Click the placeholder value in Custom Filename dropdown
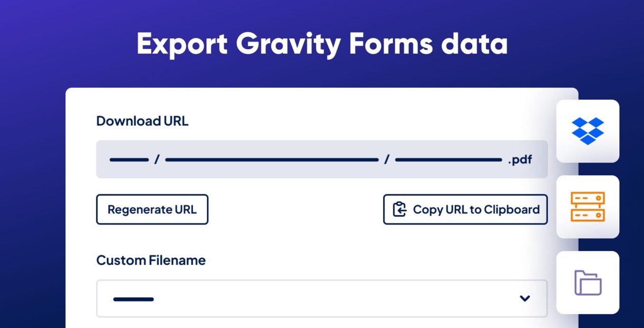 (134, 299)
